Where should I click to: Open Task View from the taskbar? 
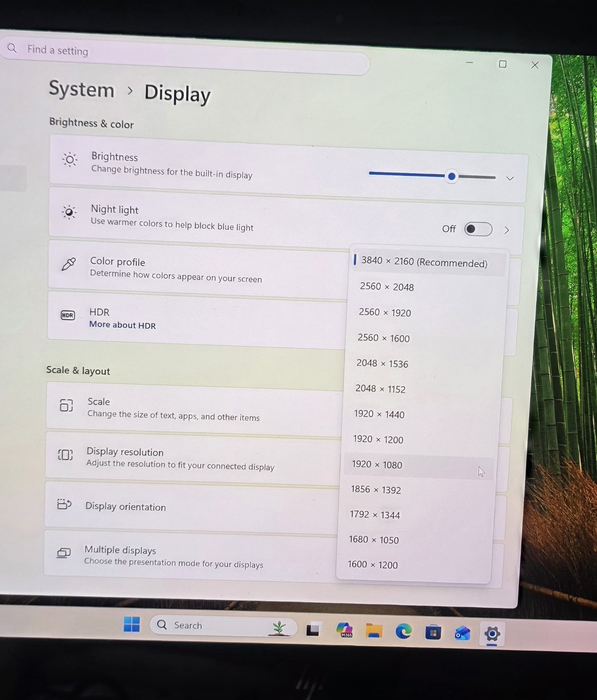(x=314, y=629)
